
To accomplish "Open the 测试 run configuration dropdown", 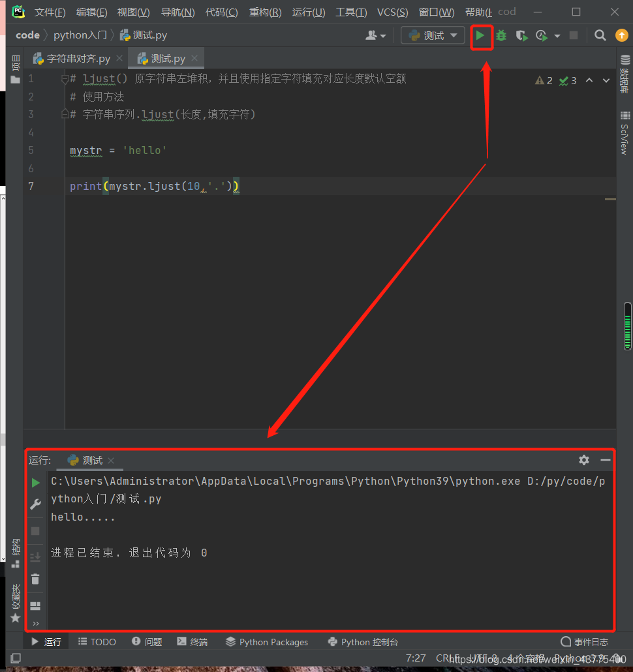I will pos(433,35).
